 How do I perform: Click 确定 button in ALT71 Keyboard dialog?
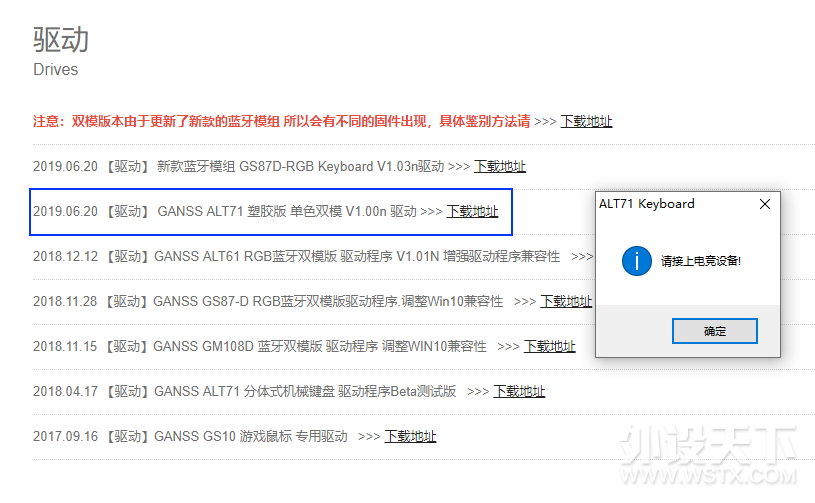tap(715, 331)
